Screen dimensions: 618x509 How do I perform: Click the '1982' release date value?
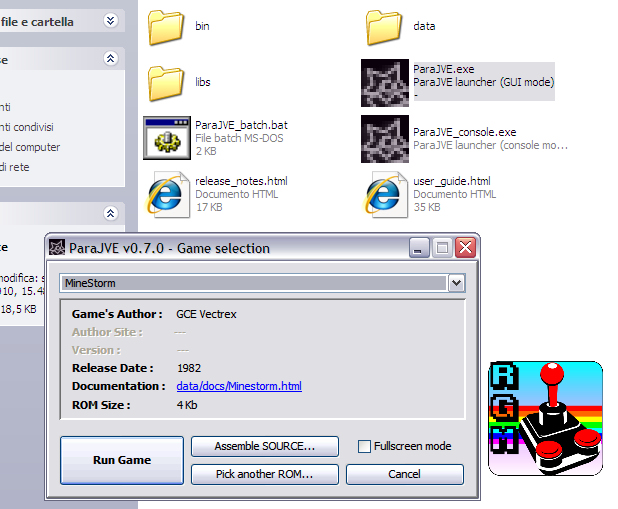(x=189, y=368)
